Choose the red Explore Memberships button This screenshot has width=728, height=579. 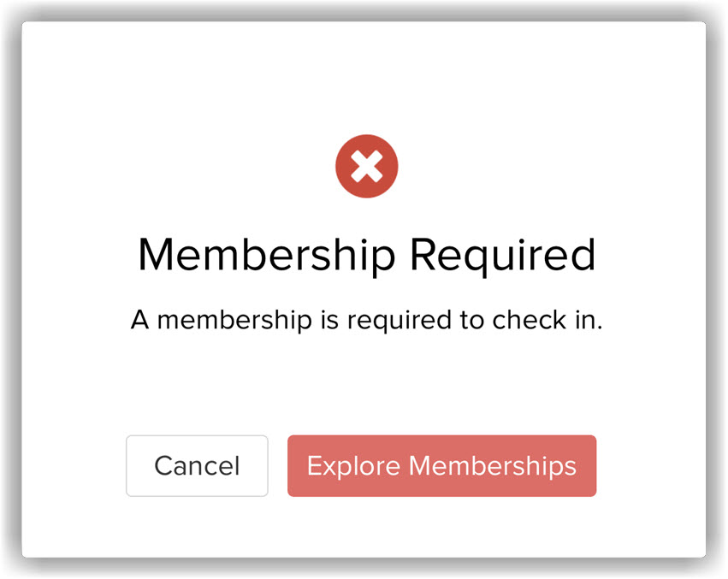441,466
